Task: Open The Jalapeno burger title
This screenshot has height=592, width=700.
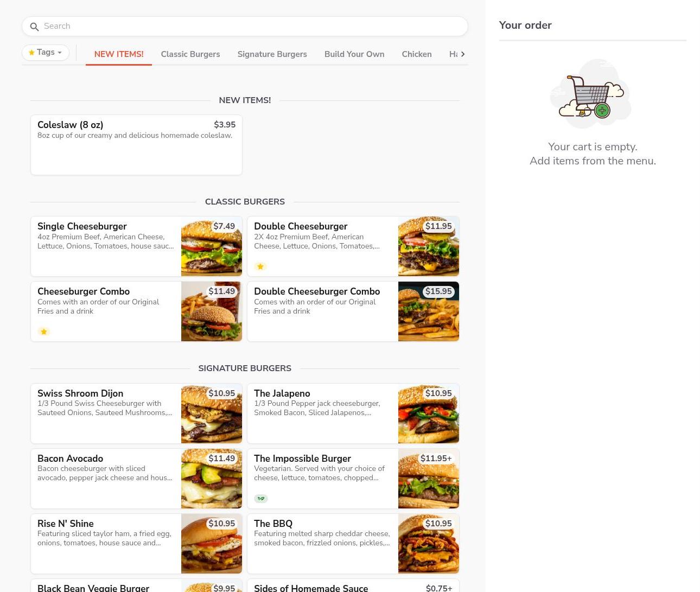Action: 282,393
